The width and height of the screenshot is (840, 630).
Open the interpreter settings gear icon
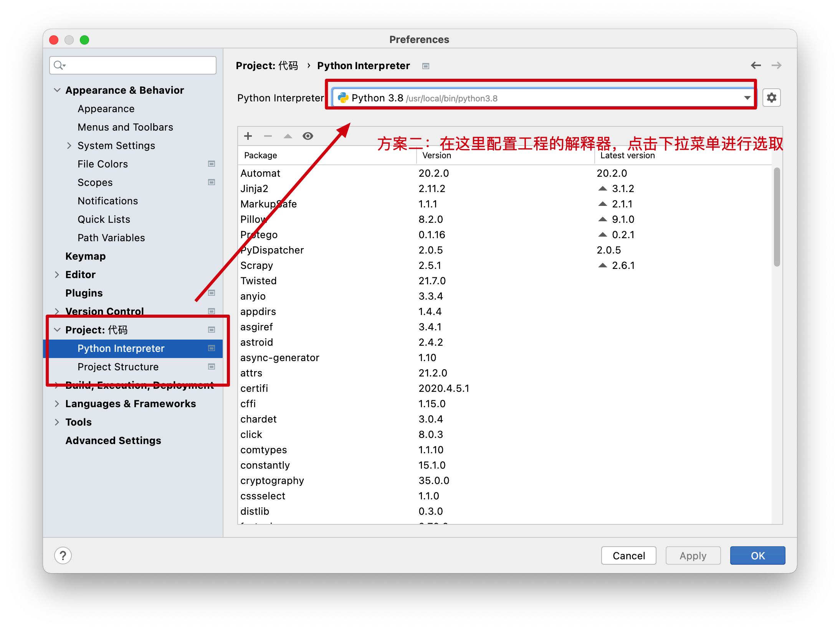772,98
